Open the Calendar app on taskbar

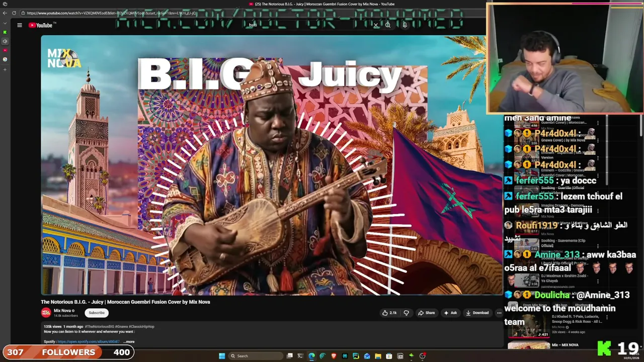coord(400,356)
